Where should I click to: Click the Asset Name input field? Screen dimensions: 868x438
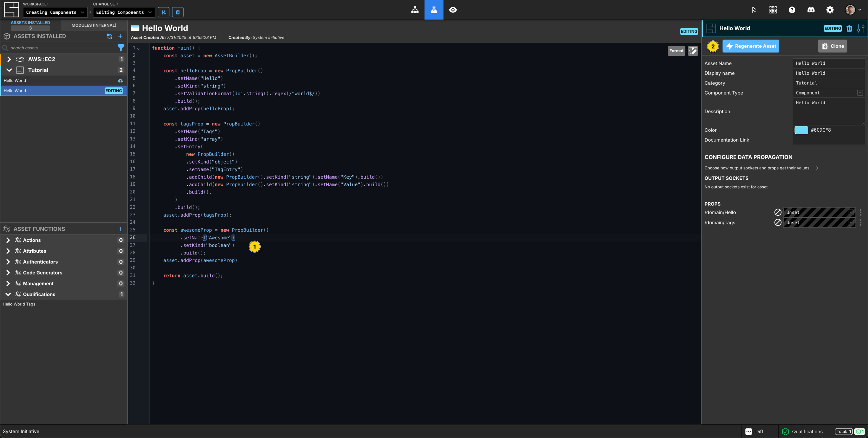829,63
